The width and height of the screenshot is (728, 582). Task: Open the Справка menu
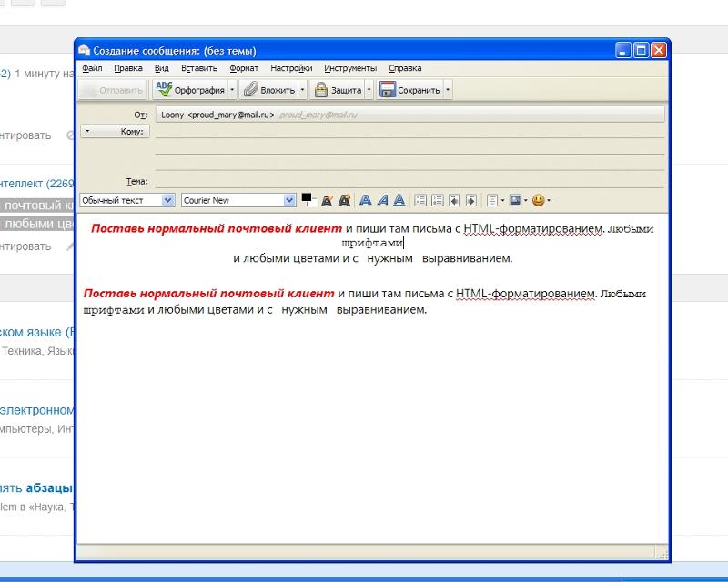click(x=405, y=68)
